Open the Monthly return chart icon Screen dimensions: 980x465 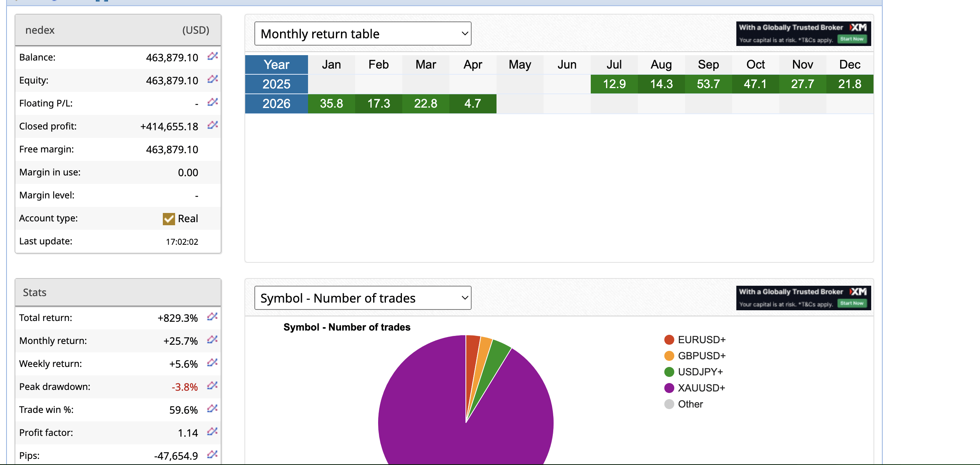(x=211, y=341)
